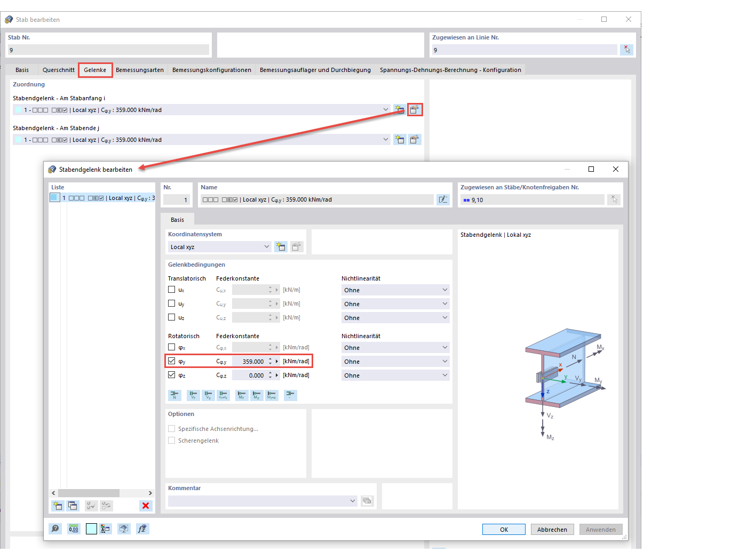The height and width of the screenshot is (560, 747).
Task: Click the Anwenden button
Action: pyautogui.click(x=601, y=529)
